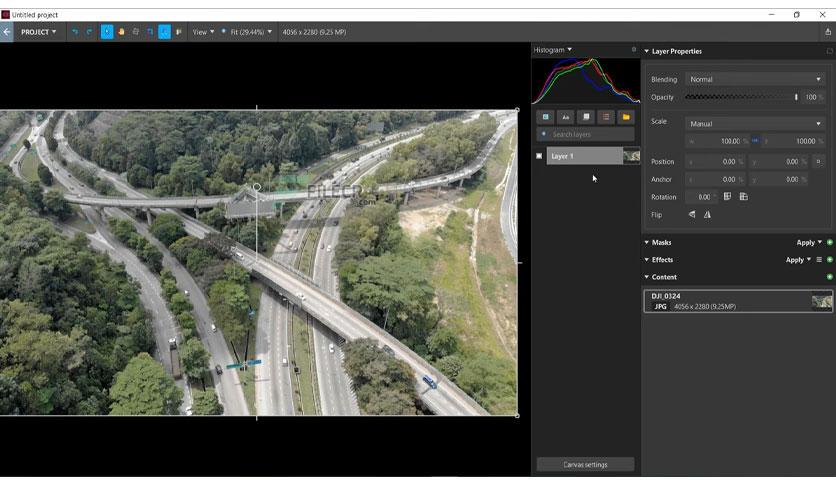Click the back arrow in the toolbar
The height and width of the screenshot is (484, 836).
(6, 32)
